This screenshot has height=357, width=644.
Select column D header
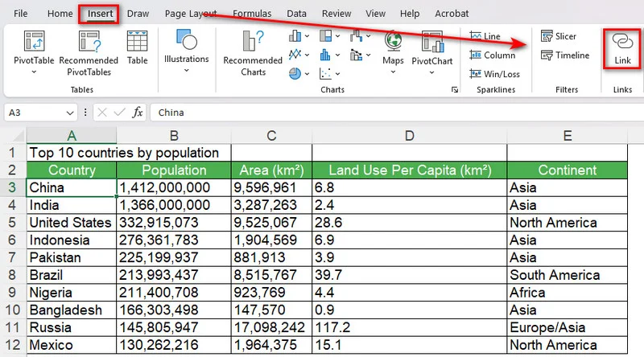tap(410, 135)
